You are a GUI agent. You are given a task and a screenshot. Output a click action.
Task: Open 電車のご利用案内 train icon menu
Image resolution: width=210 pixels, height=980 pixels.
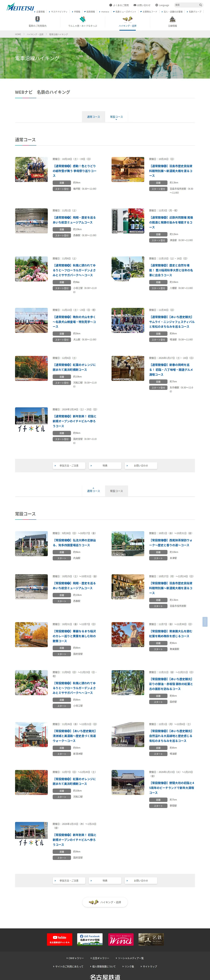click(x=37, y=22)
